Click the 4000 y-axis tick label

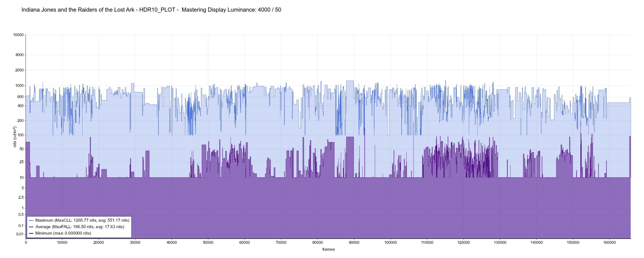point(19,55)
